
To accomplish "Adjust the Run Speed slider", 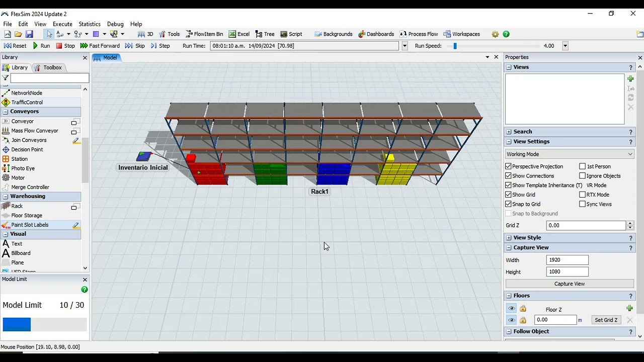I will pyautogui.click(x=455, y=46).
